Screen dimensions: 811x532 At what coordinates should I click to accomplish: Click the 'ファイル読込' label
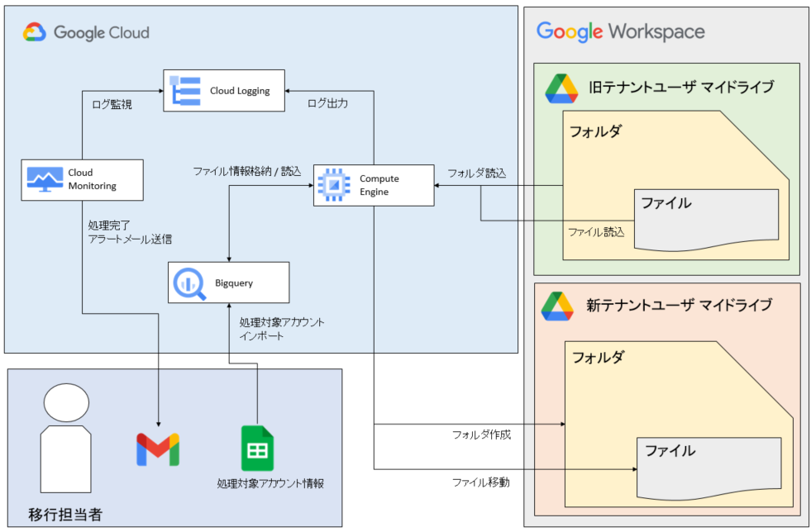tap(596, 232)
